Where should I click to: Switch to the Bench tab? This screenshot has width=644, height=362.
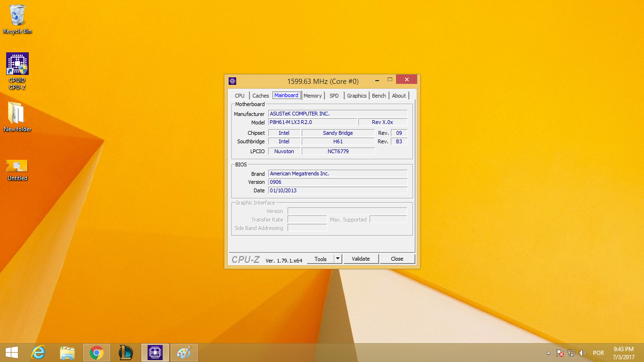379,96
